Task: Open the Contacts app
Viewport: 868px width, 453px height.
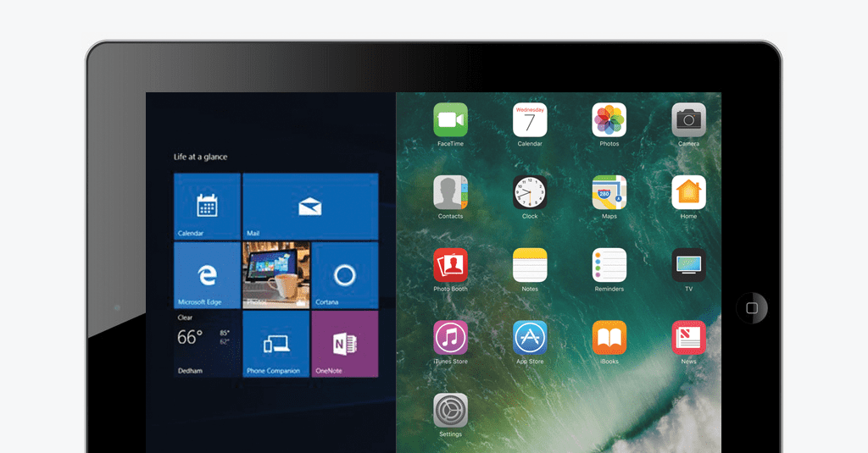Action: [x=450, y=192]
